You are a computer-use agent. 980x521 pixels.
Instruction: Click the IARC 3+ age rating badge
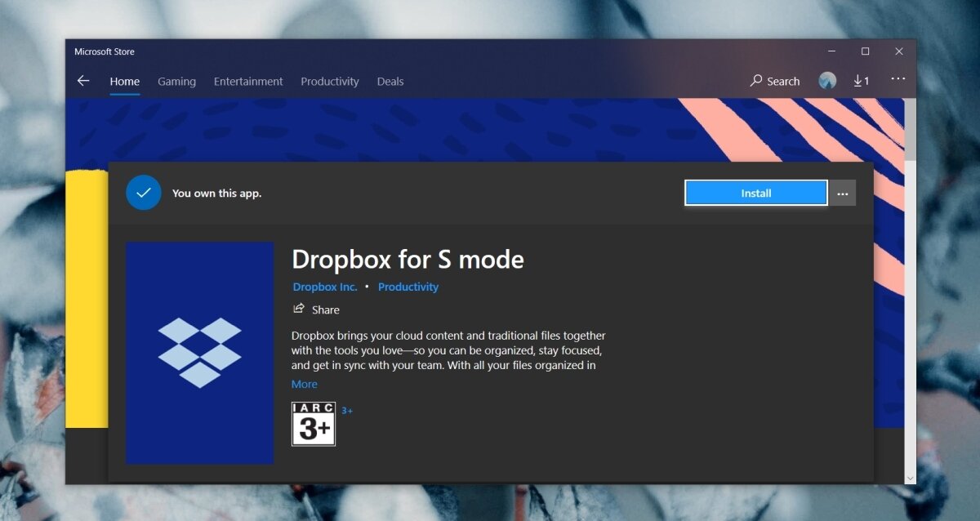click(x=313, y=425)
